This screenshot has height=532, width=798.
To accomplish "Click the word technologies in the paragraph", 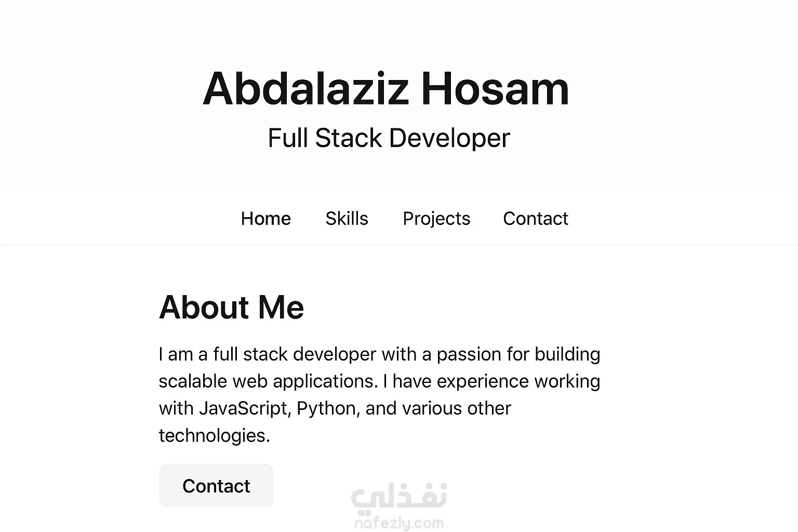I will point(214,435).
